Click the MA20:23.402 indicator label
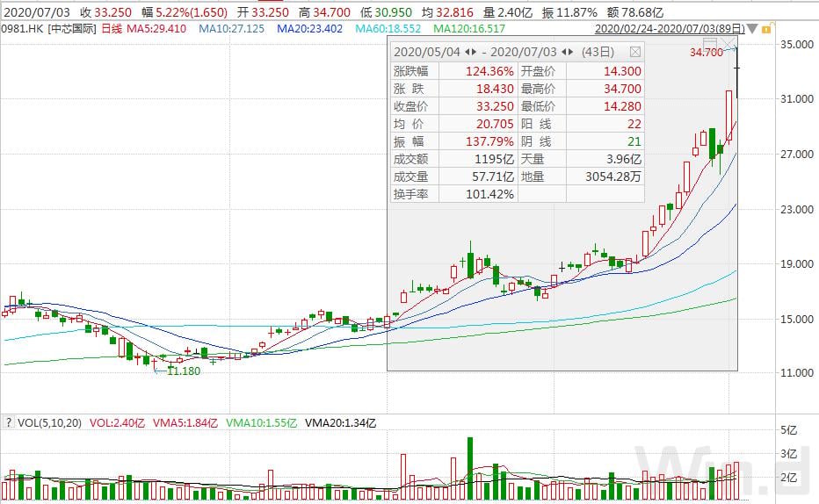 (309, 29)
